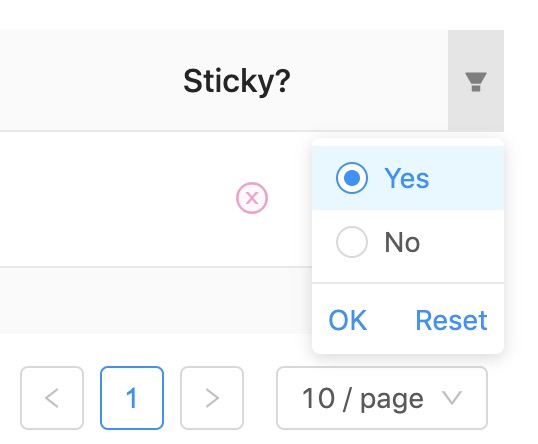Viewport: 538px width, 444px height.
Task: Click the Yes label text
Action: [407, 178]
